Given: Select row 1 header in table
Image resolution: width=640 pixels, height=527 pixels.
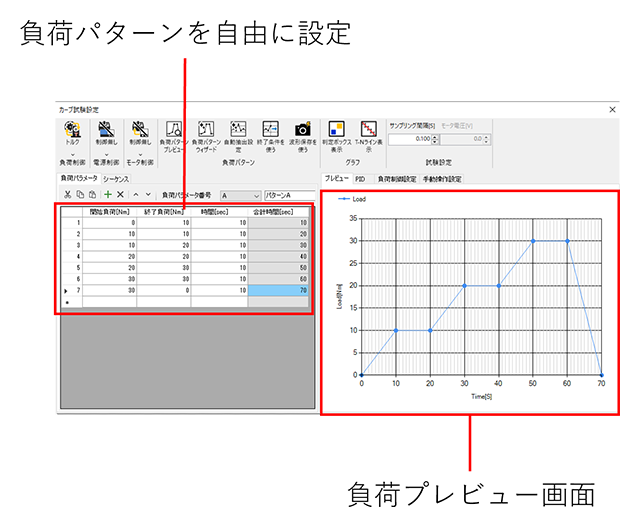Looking at the screenshot, I should tap(72, 223).
